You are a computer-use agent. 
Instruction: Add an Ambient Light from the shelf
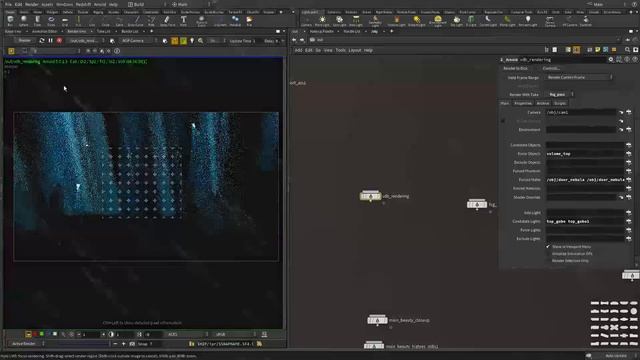pyautogui.click(x=528, y=21)
